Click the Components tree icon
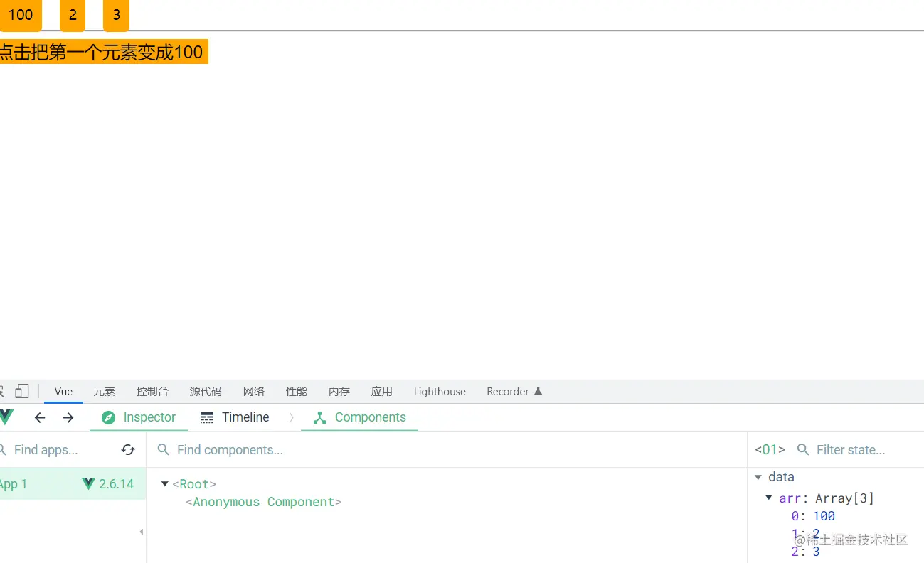This screenshot has height=563, width=924. 319,417
